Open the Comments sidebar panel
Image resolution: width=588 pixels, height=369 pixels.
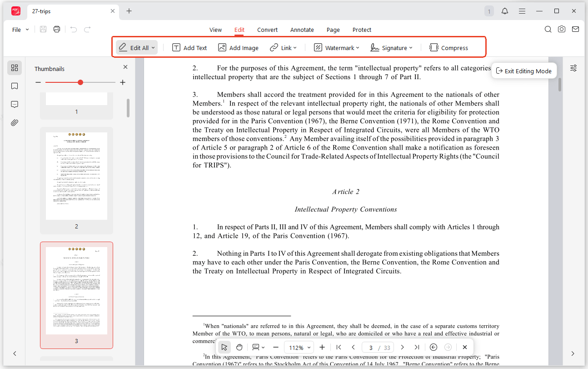click(x=15, y=104)
